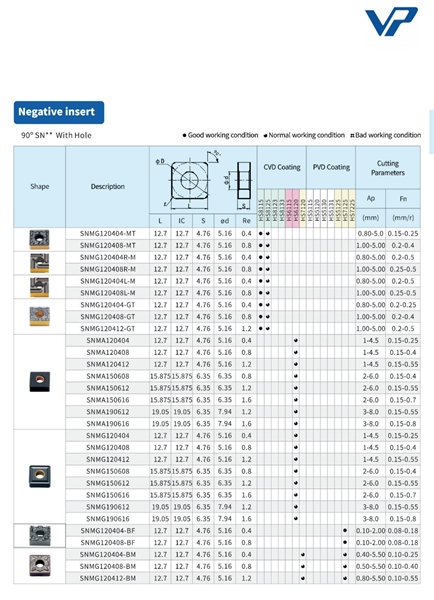Click the Cutting Parameters column header
The width and height of the screenshot is (434, 600).
pyautogui.click(x=388, y=168)
